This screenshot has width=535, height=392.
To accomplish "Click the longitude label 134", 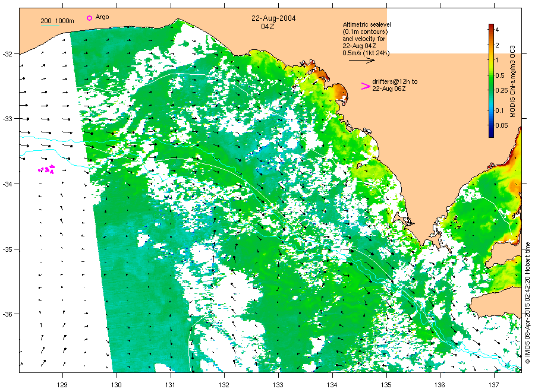I will pyautogui.click(x=332, y=385).
